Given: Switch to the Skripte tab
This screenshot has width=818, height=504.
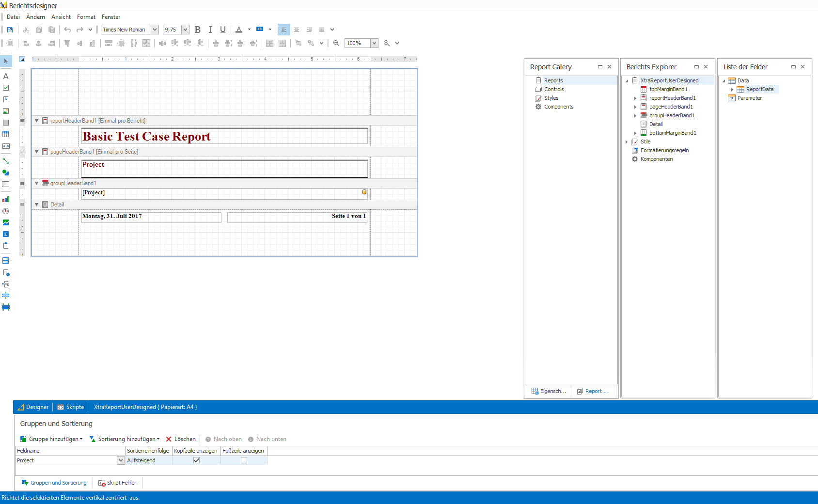Looking at the screenshot, I should coord(71,407).
